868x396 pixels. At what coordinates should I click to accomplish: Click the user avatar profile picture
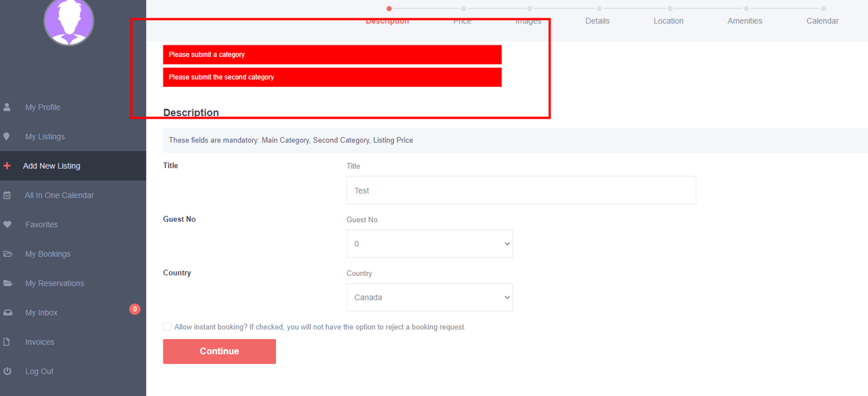click(x=68, y=21)
